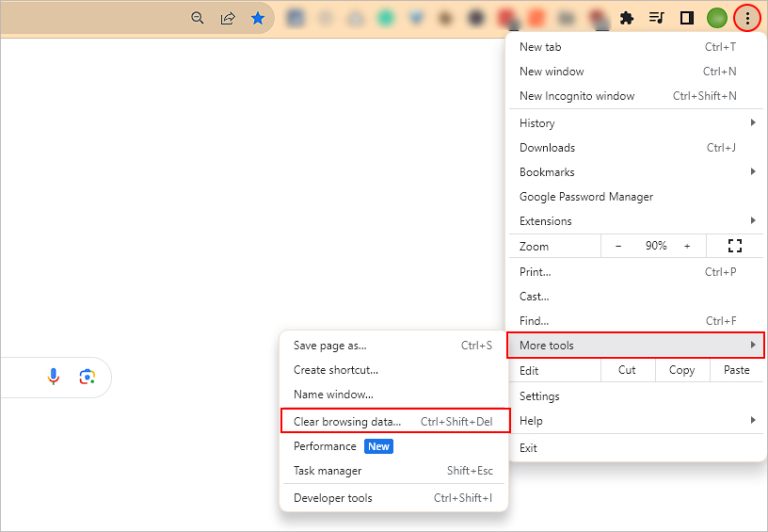Open the Extensions puzzle piece icon
The image size is (768, 532).
[x=626, y=19]
